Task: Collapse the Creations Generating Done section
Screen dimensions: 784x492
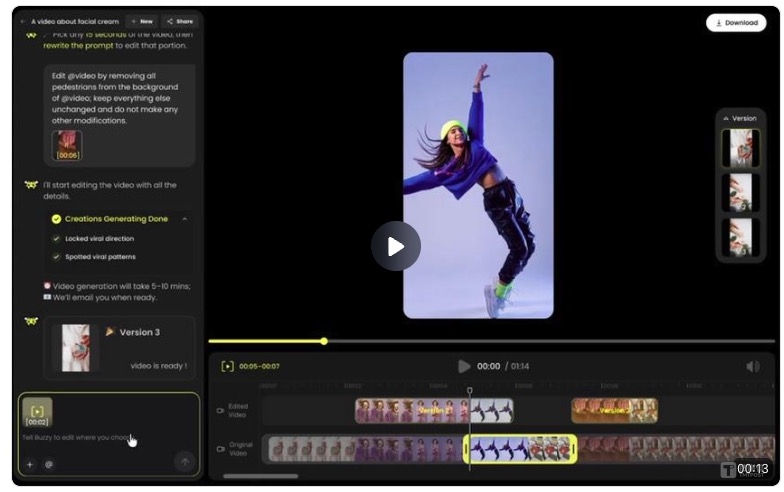Action: tap(184, 219)
